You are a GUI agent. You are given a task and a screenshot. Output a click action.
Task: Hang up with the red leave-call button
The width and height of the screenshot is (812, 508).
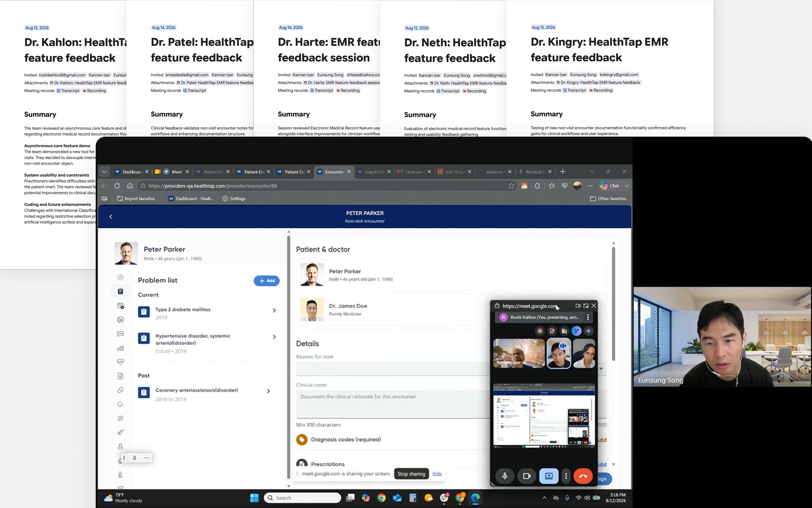(583, 476)
